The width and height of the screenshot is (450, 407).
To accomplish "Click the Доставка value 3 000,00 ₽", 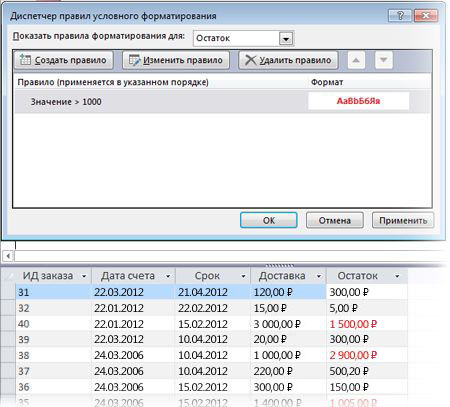I will click(277, 324).
